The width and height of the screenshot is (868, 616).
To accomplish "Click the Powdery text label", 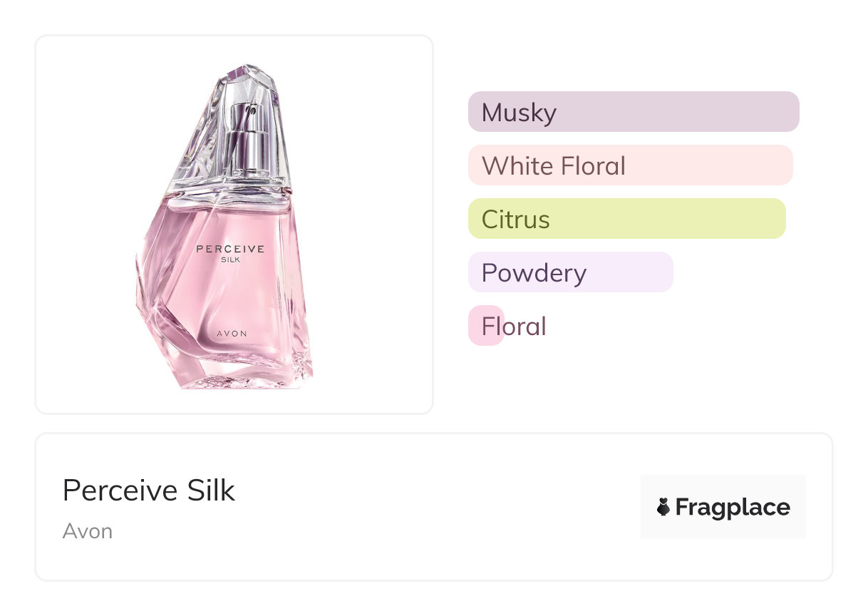I will click(x=534, y=273).
